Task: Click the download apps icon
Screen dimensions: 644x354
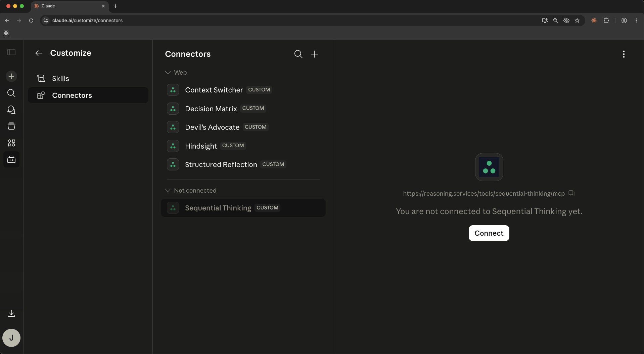Action: [11, 313]
